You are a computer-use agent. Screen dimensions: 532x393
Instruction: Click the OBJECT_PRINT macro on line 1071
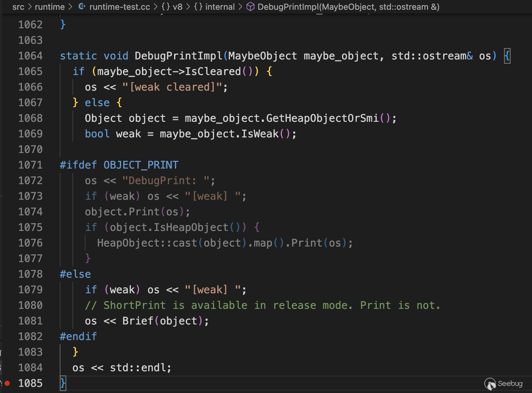tap(141, 165)
